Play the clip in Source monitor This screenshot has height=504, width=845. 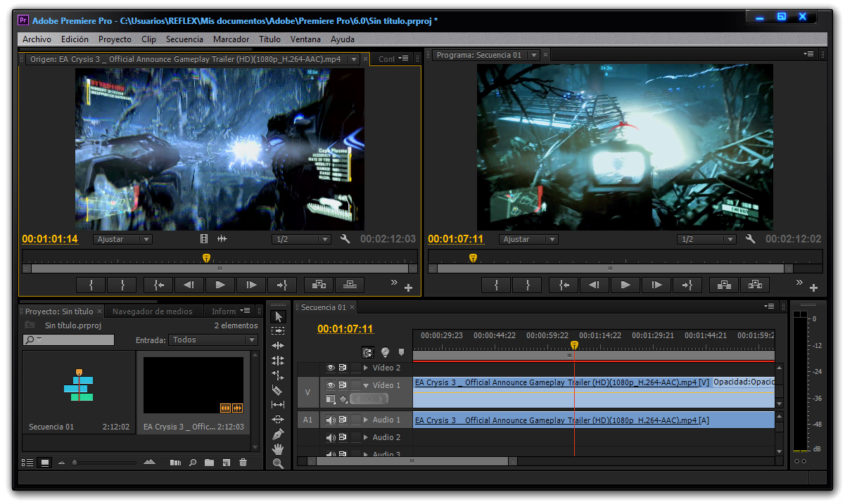click(220, 285)
